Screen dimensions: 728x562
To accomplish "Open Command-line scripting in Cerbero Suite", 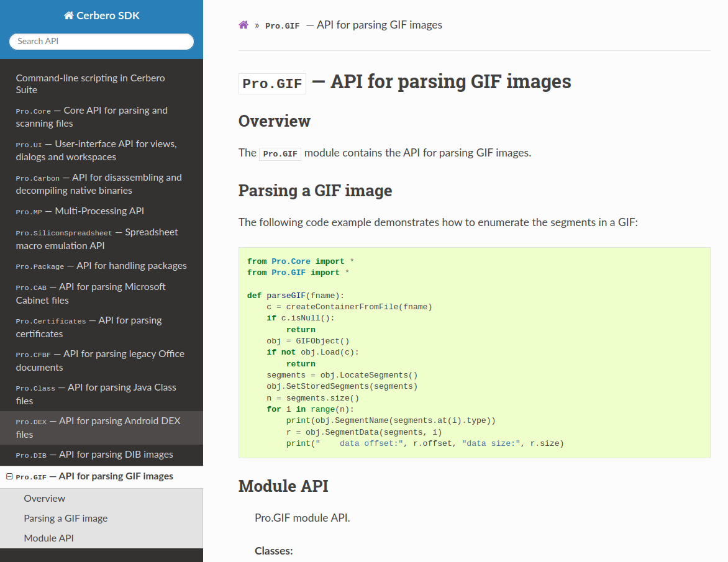I will click(101, 84).
